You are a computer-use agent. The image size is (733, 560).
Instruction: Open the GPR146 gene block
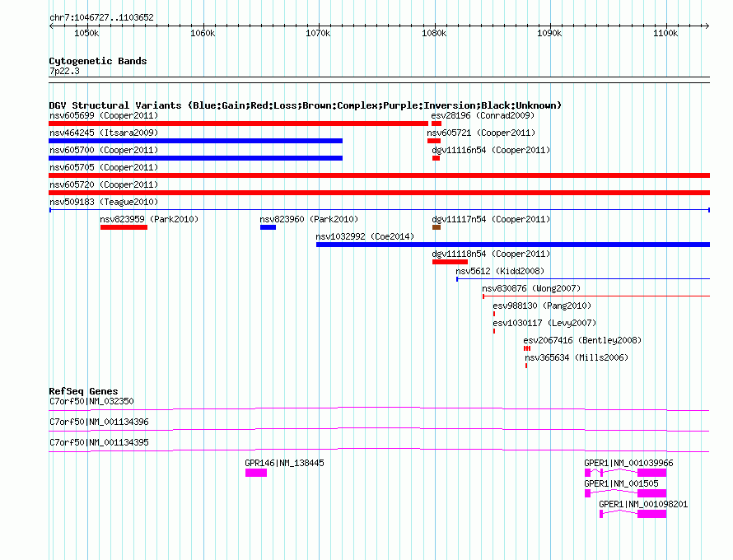pos(256,473)
